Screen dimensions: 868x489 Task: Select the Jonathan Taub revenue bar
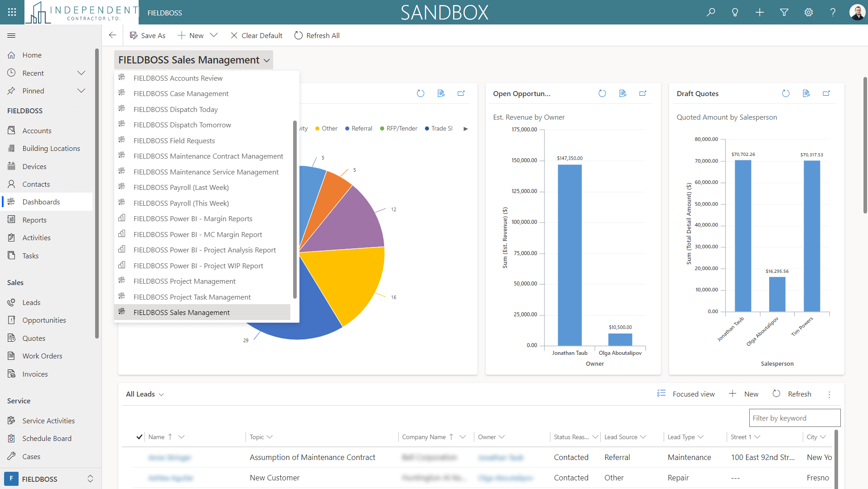pos(569,255)
